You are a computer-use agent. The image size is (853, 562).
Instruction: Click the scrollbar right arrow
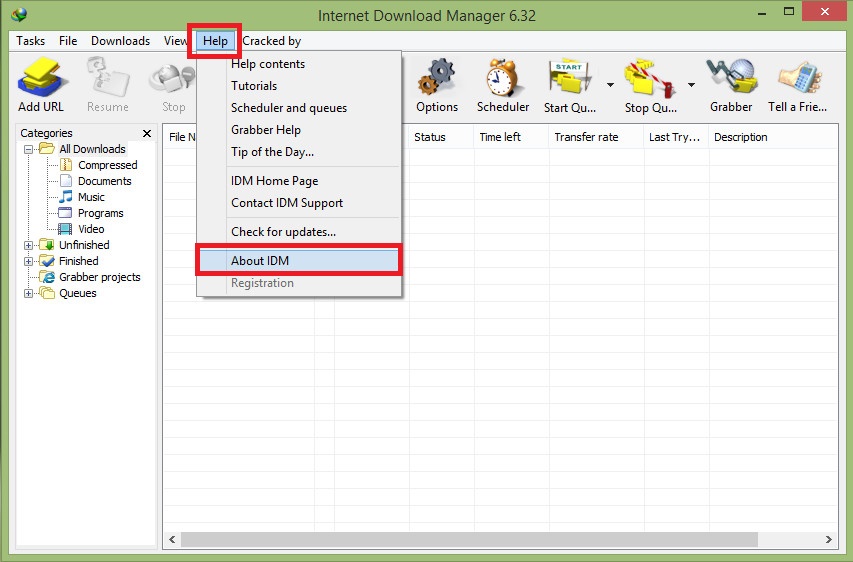(x=829, y=539)
